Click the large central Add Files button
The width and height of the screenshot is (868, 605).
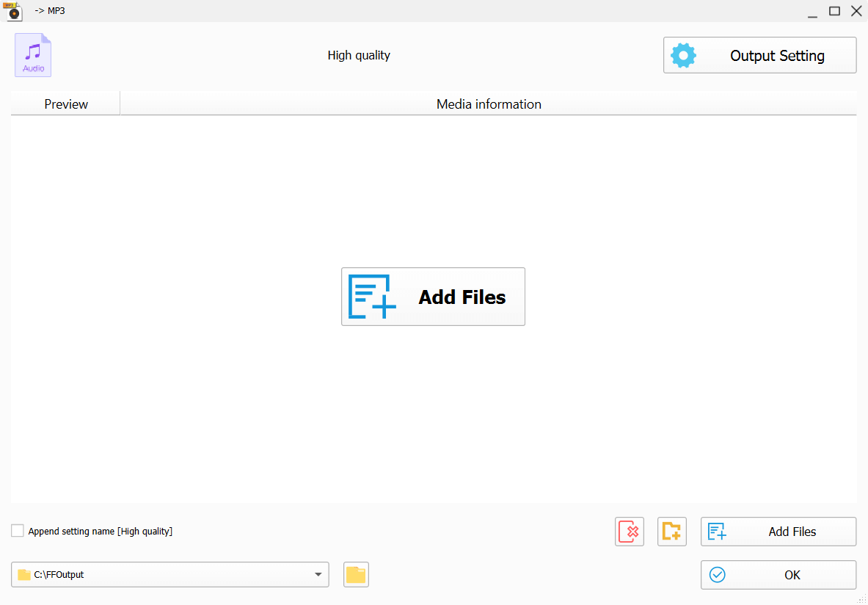click(432, 297)
